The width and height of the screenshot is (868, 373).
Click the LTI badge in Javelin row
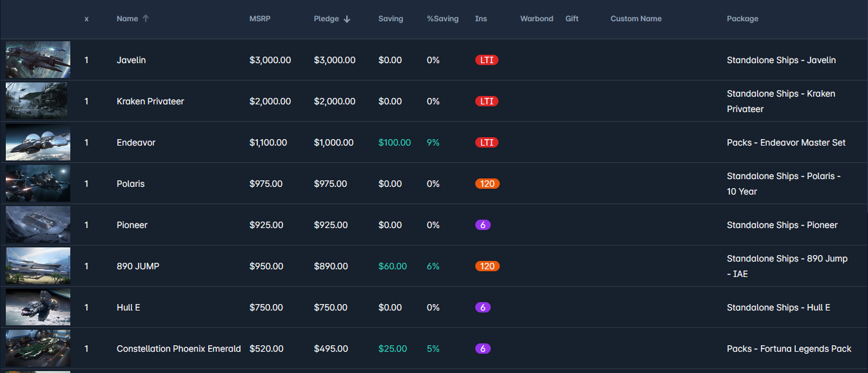tap(487, 60)
